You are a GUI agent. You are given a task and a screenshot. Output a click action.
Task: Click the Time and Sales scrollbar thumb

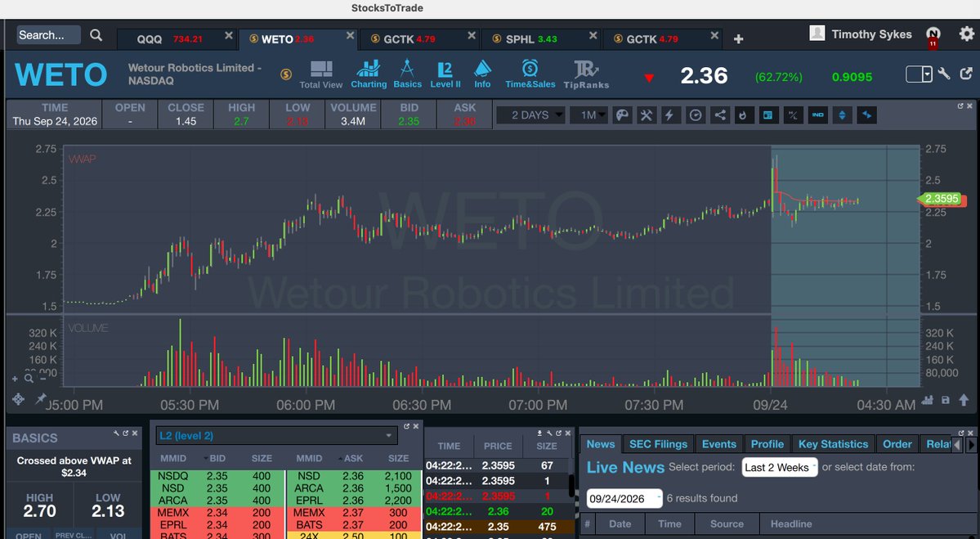click(572, 486)
